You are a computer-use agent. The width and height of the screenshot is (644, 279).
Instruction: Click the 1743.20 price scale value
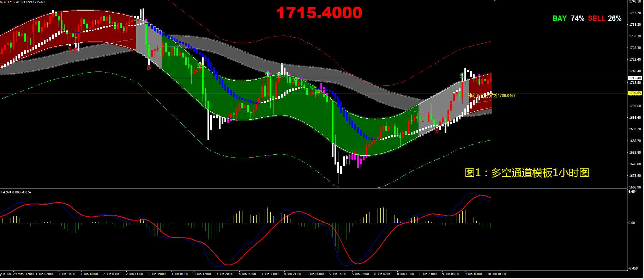[635, 13]
